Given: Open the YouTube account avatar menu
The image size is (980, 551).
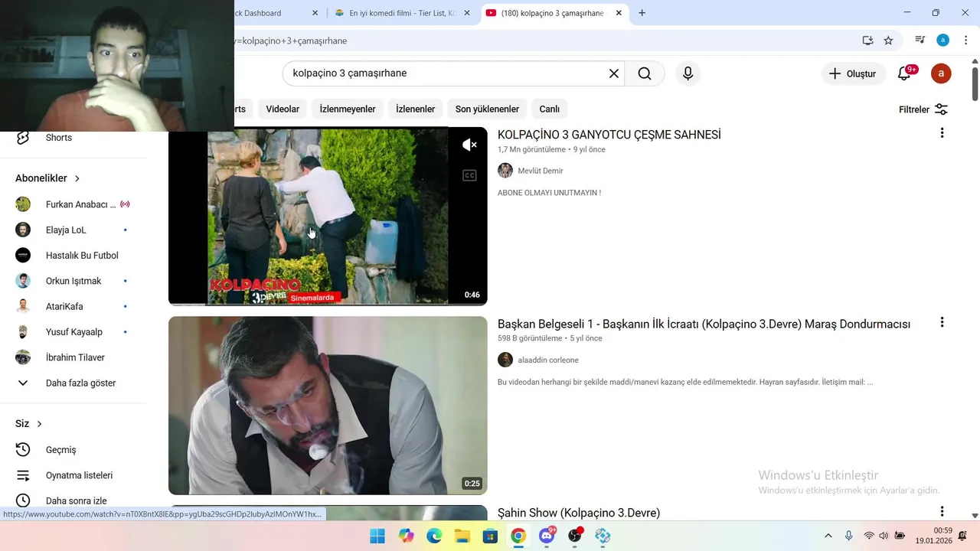Looking at the screenshot, I should [941, 73].
